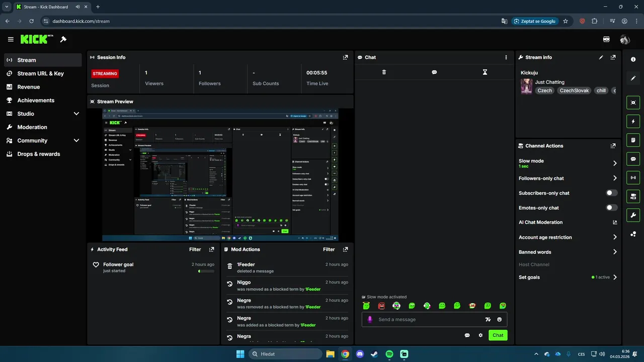Click the hammer icon beside the KICK logo
The height and width of the screenshot is (362, 644).
[63, 39]
